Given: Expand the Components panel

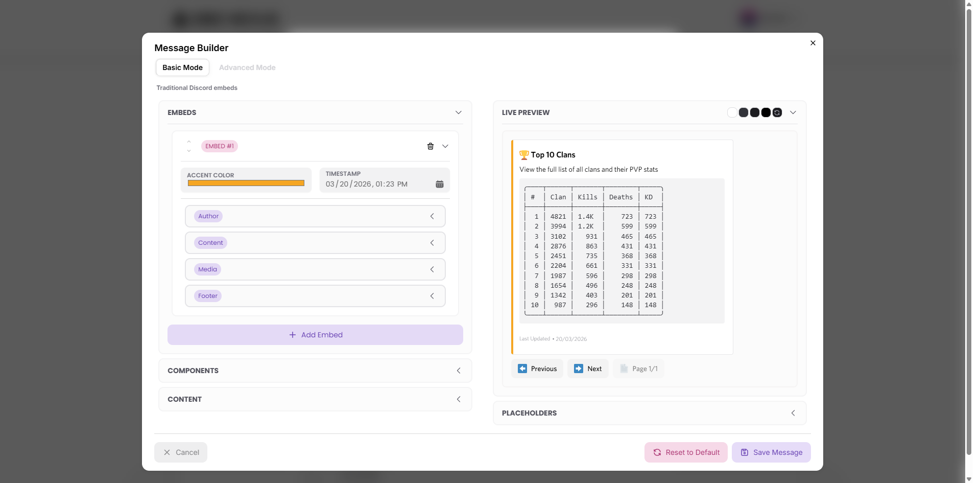Looking at the screenshot, I should 315,371.
